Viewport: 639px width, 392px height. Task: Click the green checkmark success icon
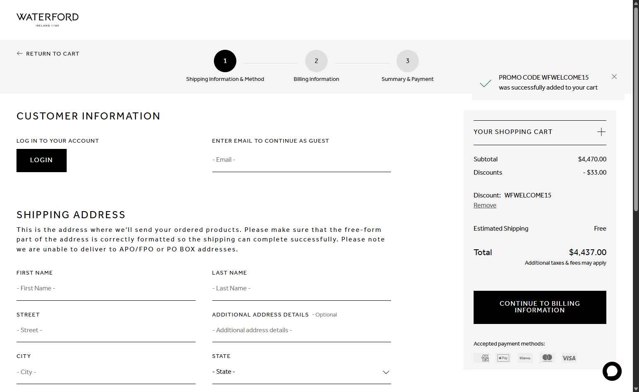485,84
